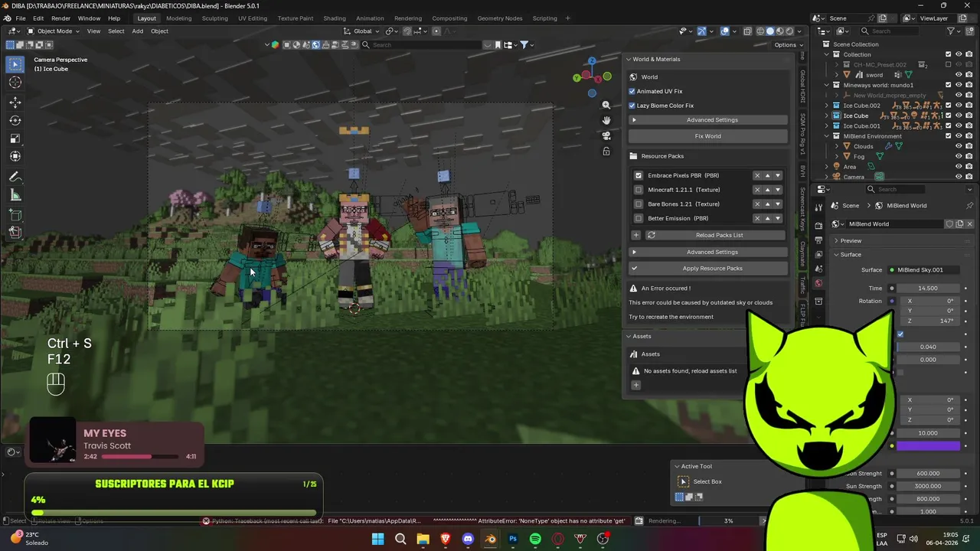The image size is (980, 551).
Task: Click the pan hand gizmo
Action: point(606,121)
